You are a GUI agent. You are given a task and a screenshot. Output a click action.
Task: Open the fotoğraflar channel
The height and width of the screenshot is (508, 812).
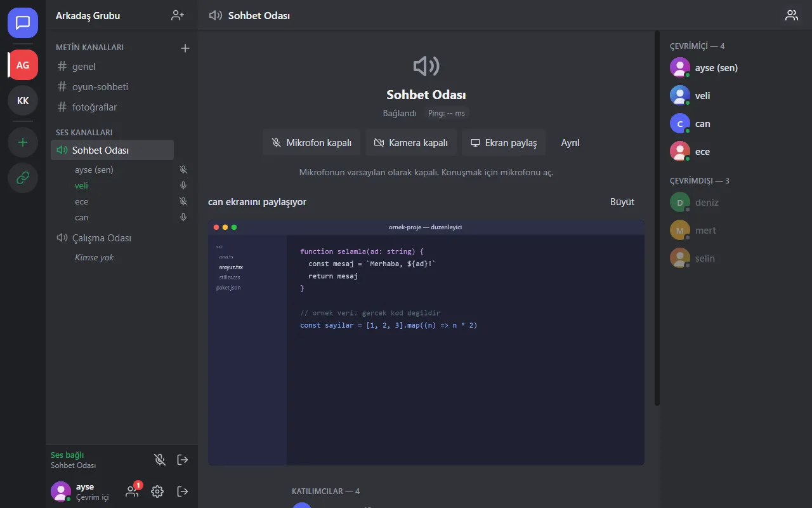pos(112,107)
